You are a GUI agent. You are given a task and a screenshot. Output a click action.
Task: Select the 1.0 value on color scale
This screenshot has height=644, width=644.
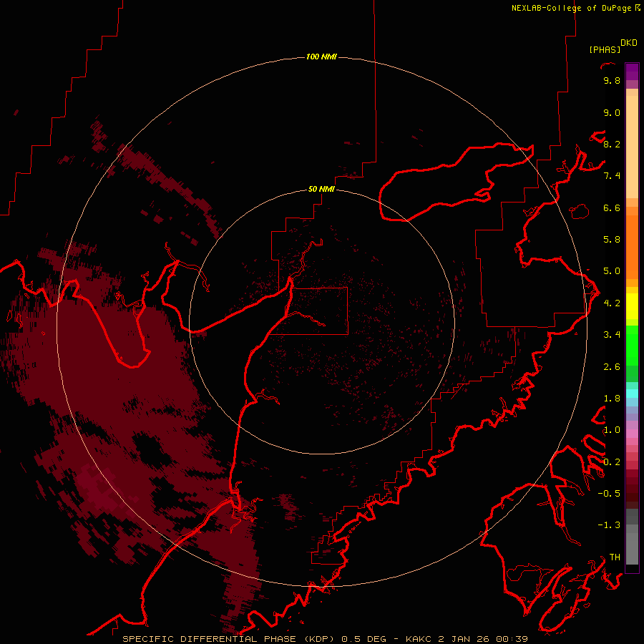click(x=612, y=430)
